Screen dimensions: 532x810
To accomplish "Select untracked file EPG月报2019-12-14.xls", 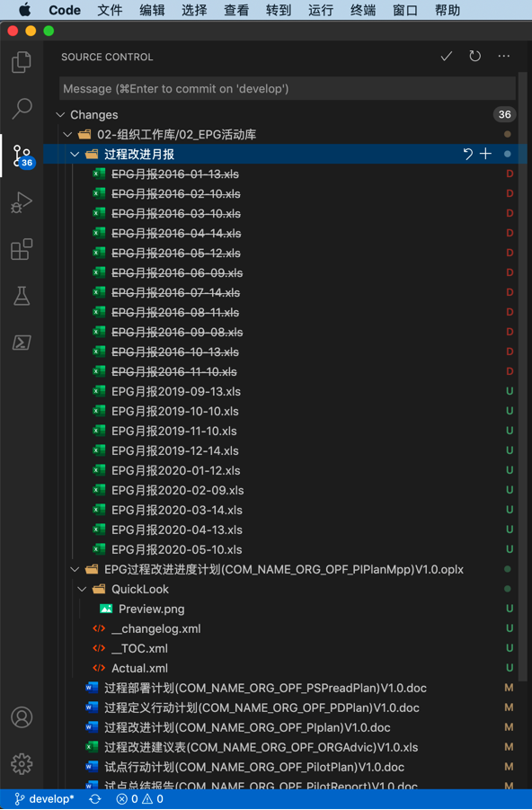I will pyautogui.click(x=285, y=450).
